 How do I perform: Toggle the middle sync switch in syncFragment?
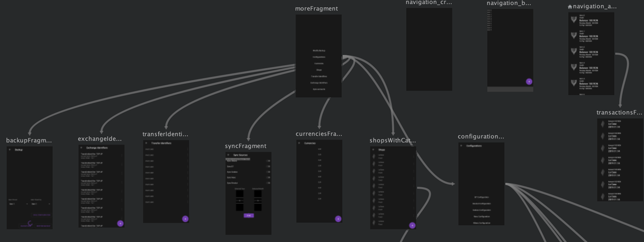(268, 172)
